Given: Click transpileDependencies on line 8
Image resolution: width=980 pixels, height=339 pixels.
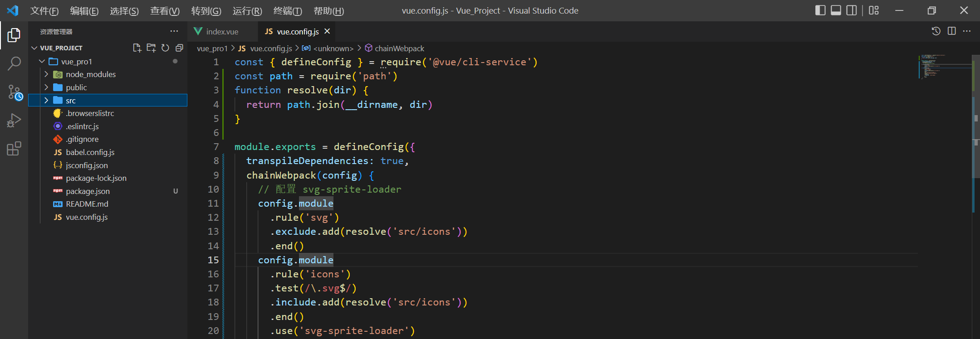Looking at the screenshot, I should click(307, 161).
